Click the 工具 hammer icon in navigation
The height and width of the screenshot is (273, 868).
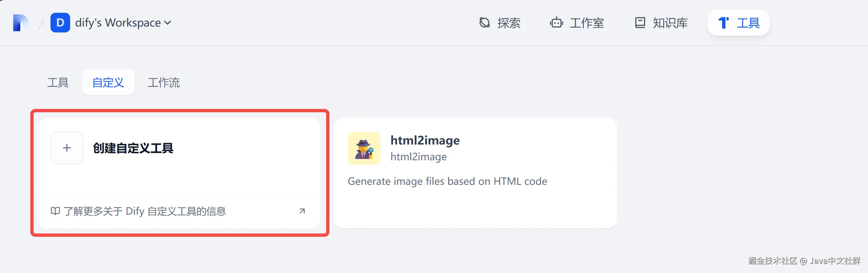(723, 23)
